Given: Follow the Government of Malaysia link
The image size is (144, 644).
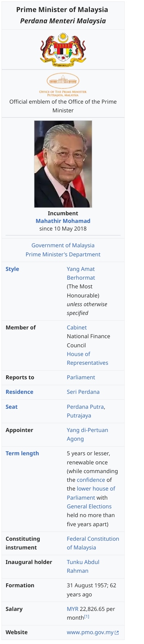Looking at the screenshot, I should click(x=63, y=245).
